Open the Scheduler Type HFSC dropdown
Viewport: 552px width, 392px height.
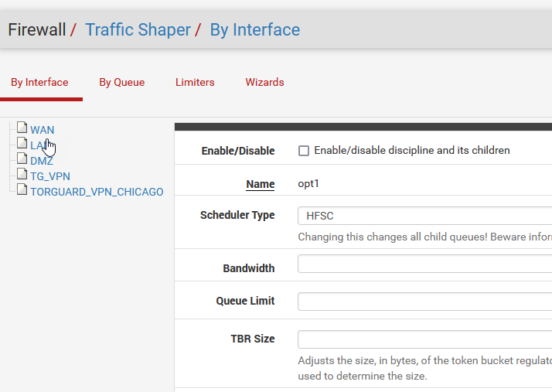coord(424,216)
